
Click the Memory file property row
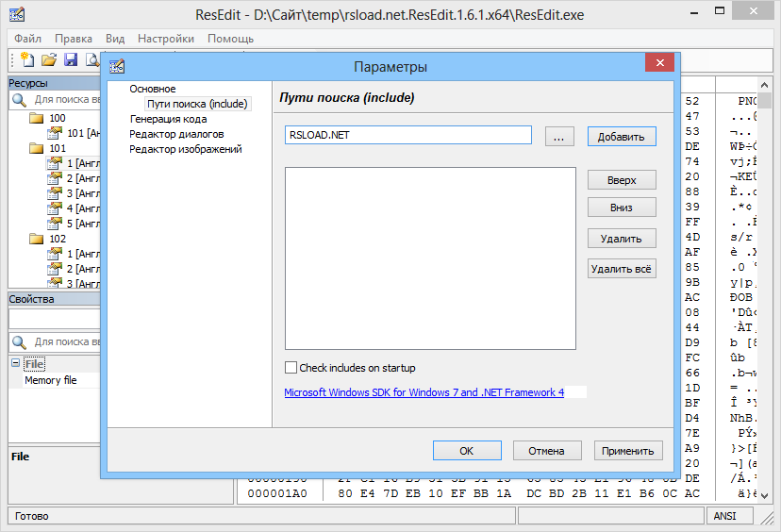[55, 380]
